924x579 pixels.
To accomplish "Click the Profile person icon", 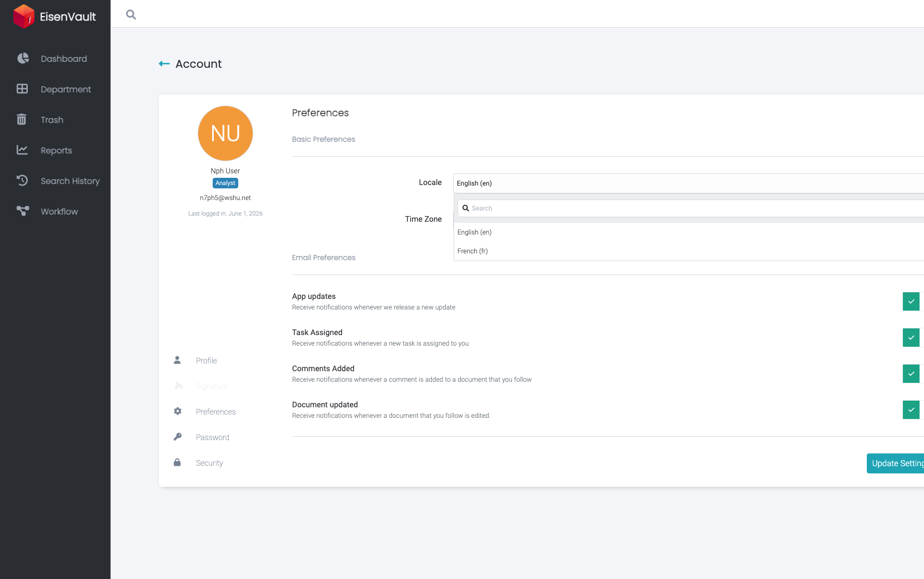I will click(x=177, y=360).
